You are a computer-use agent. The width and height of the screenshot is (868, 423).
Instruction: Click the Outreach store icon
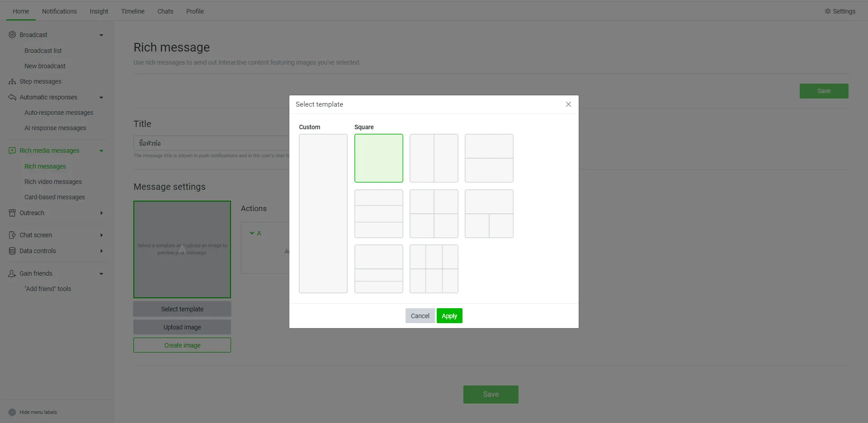coord(12,213)
